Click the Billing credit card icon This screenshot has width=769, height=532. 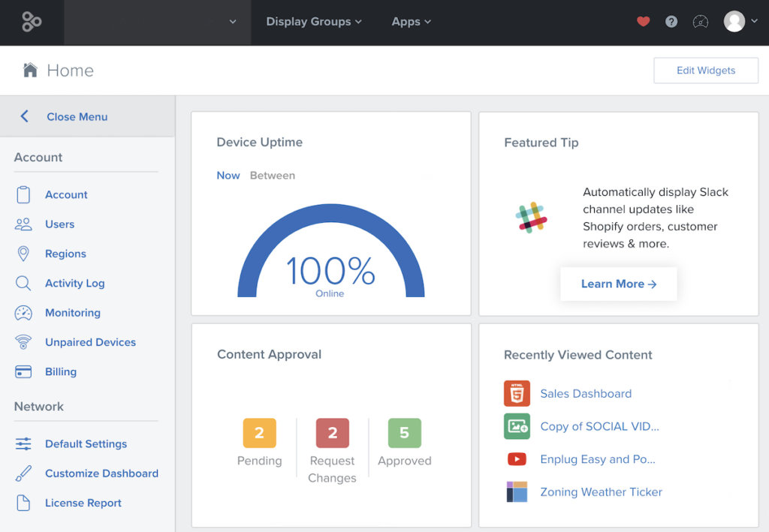[23, 372]
